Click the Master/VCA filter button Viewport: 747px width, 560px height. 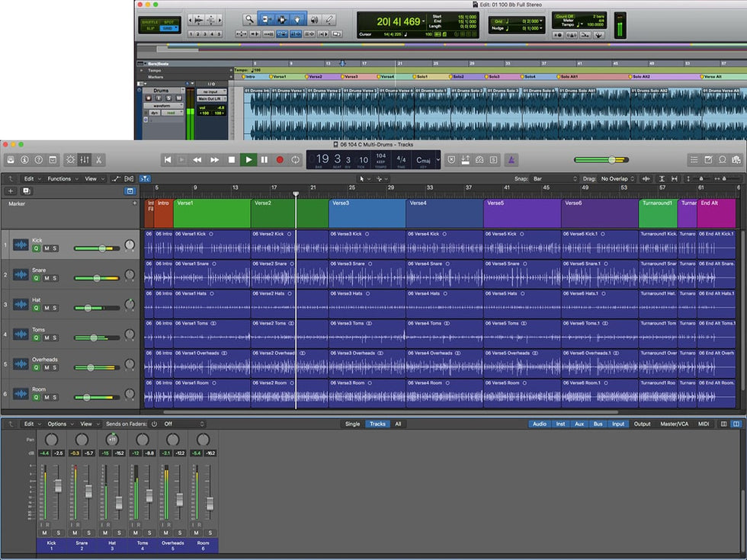coord(675,424)
